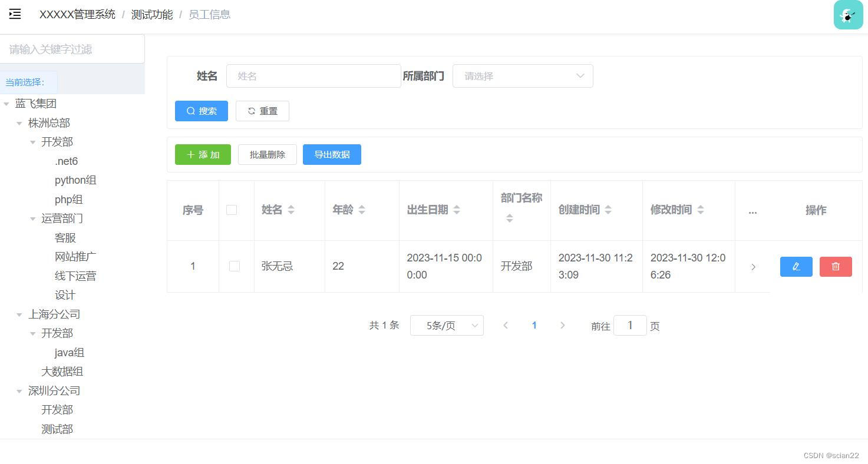Image resolution: width=868 pixels, height=464 pixels.
Task: Collapse 开发部 node under 株洲总部
Action: pyautogui.click(x=33, y=142)
